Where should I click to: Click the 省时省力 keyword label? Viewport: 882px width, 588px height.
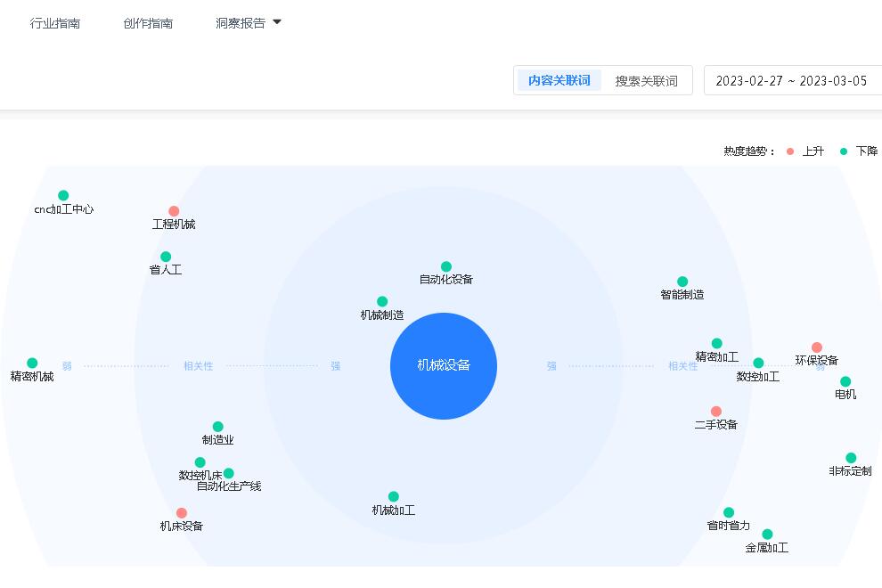(729, 526)
